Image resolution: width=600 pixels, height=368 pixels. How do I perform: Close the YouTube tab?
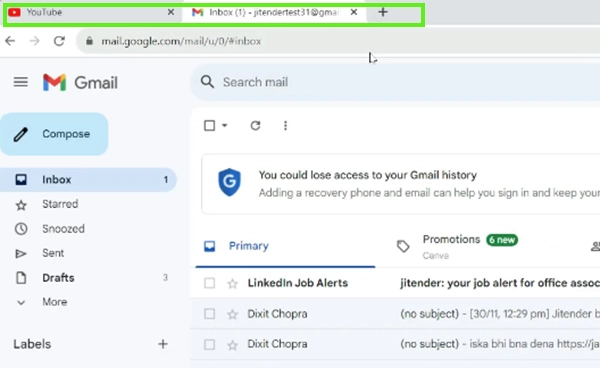[x=171, y=12]
